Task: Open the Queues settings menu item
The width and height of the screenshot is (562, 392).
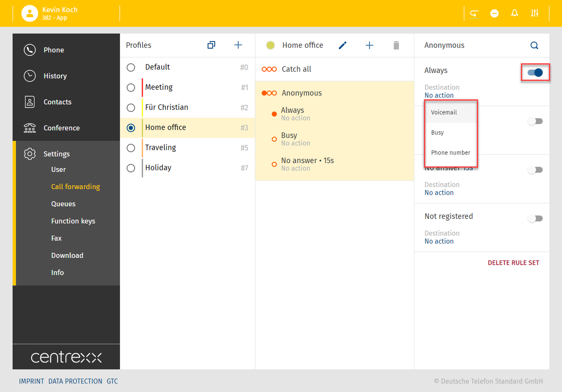Action: 63,204
